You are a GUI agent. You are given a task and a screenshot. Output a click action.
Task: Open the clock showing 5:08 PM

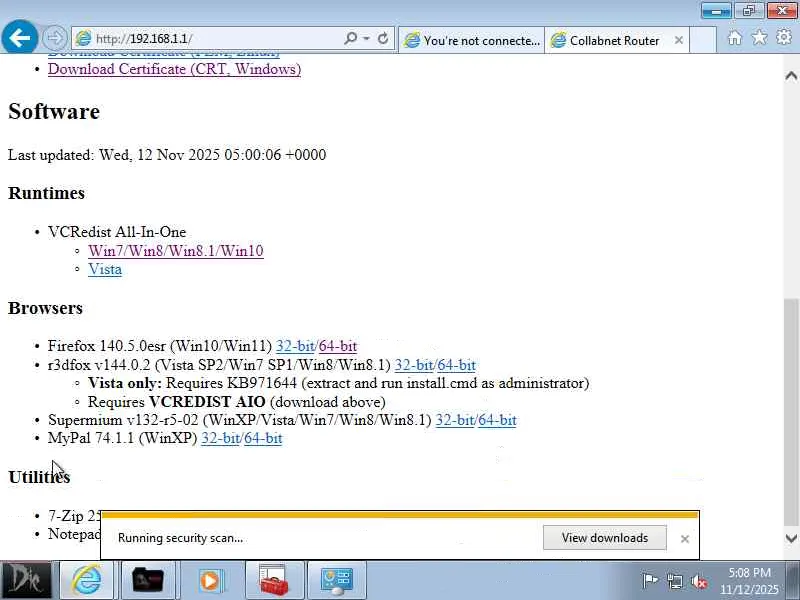[749, 581]
